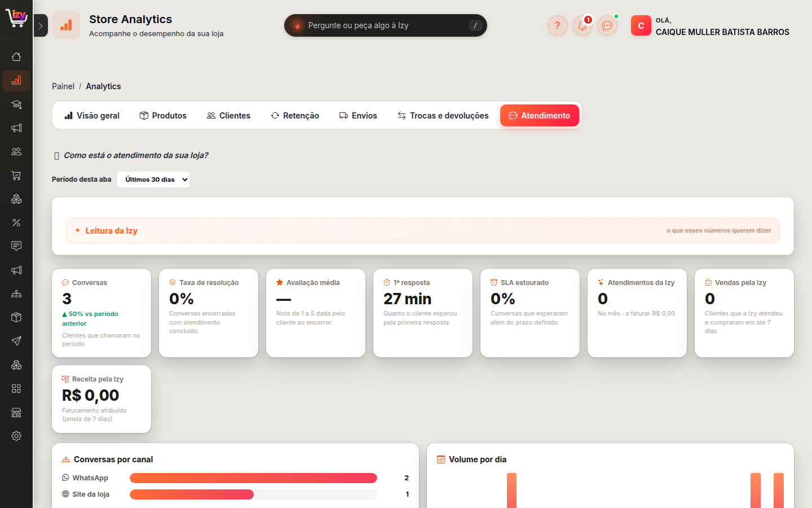Click the Izy cart logo
This screenshot has height=508, width=812.
(x=16, y=18)
